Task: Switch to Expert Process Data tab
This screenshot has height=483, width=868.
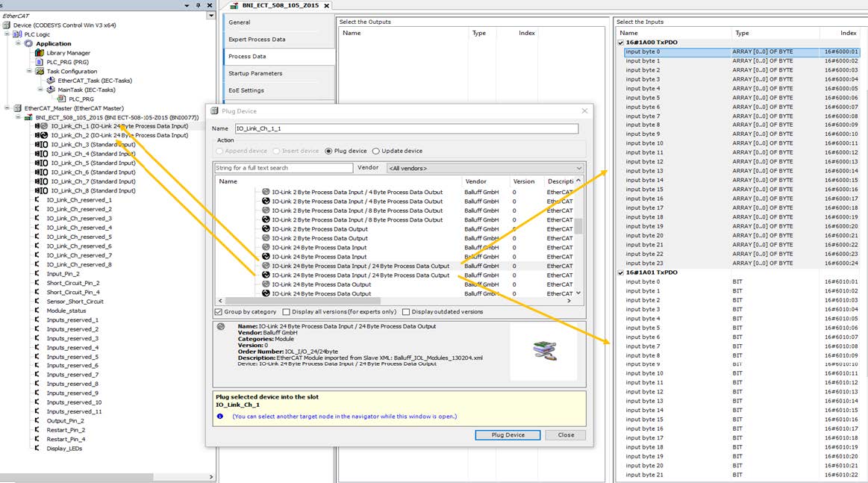Action: (x=257, y=40)
